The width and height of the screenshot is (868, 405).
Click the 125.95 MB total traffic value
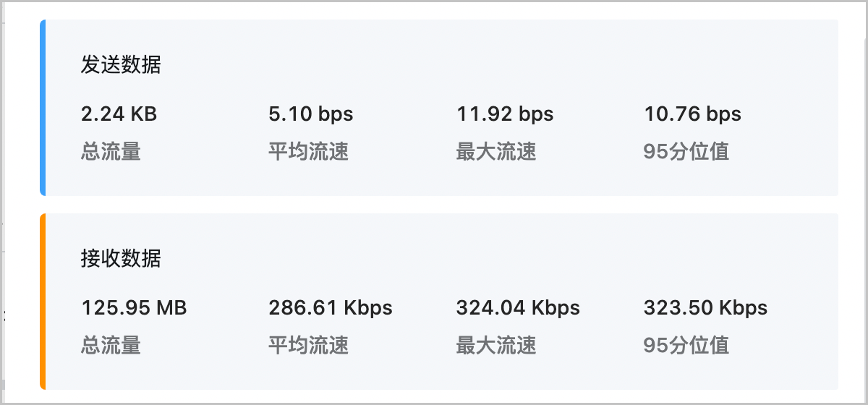pyautogui.click(x=134, y=307)
